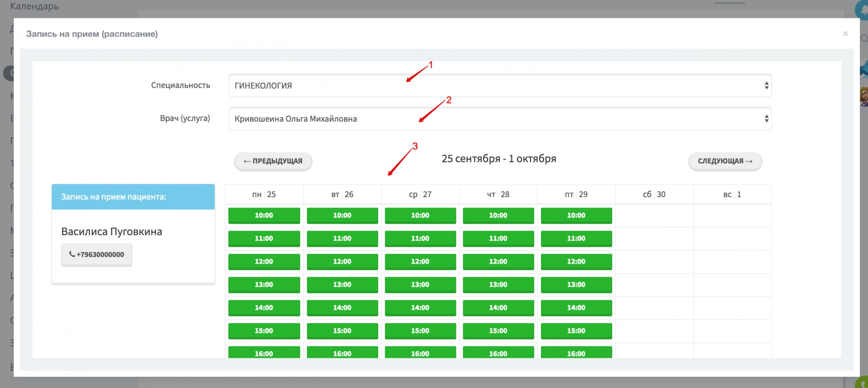Select Monday 25 slot at 10:00
The height and width of the screenshot is (388, 868).
(x=264, y=216)
